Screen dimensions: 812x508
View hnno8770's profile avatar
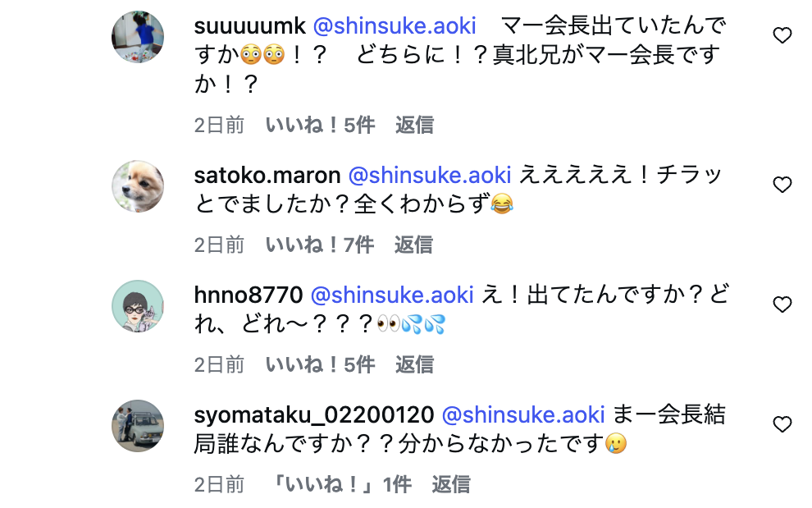(138, 307)
